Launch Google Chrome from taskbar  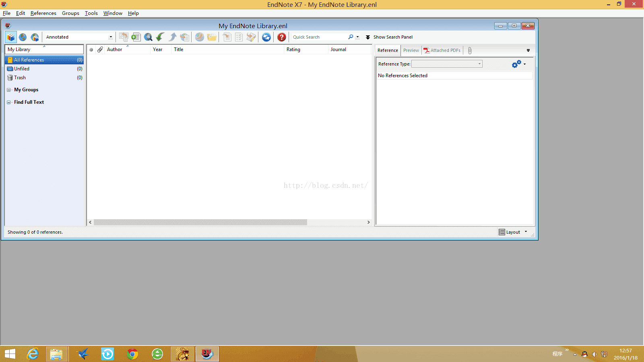(132, 354)
